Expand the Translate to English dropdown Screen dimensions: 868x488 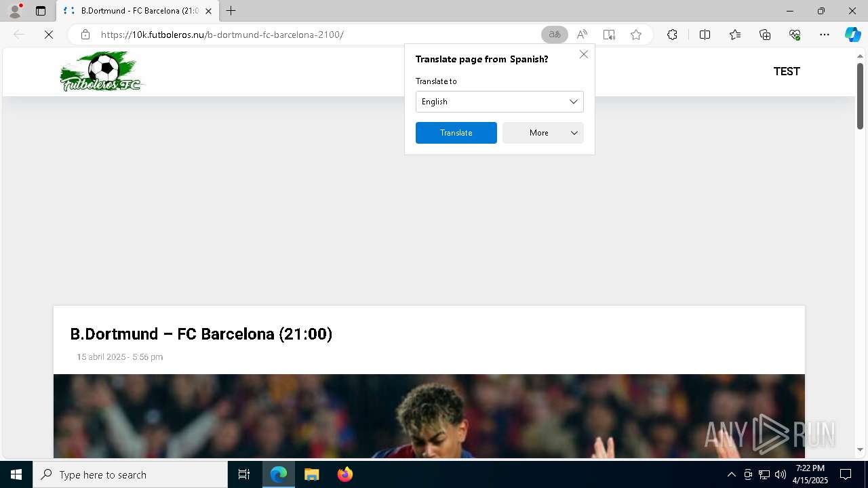[x=500, y=102]
